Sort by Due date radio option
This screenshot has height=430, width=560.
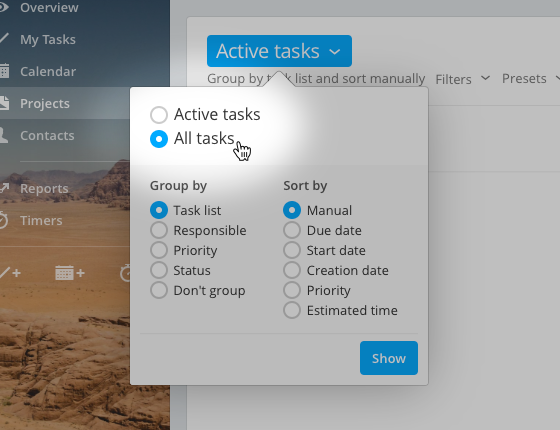tap(292, 230)
